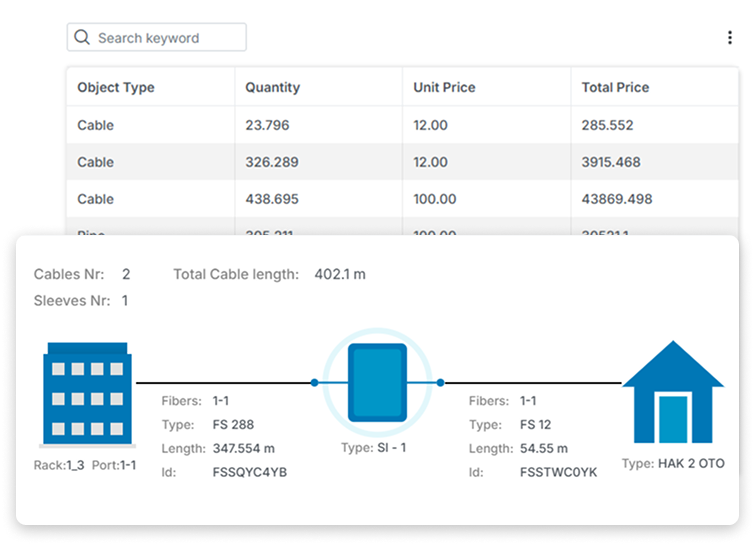
Task: Click the splice sleeve icon in center
Action: [377, 382]
